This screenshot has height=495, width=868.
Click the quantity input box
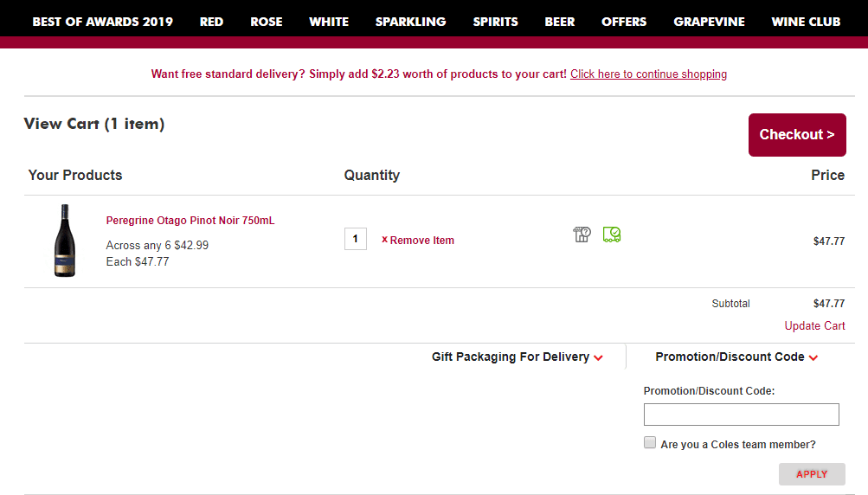tap(355, 239)
